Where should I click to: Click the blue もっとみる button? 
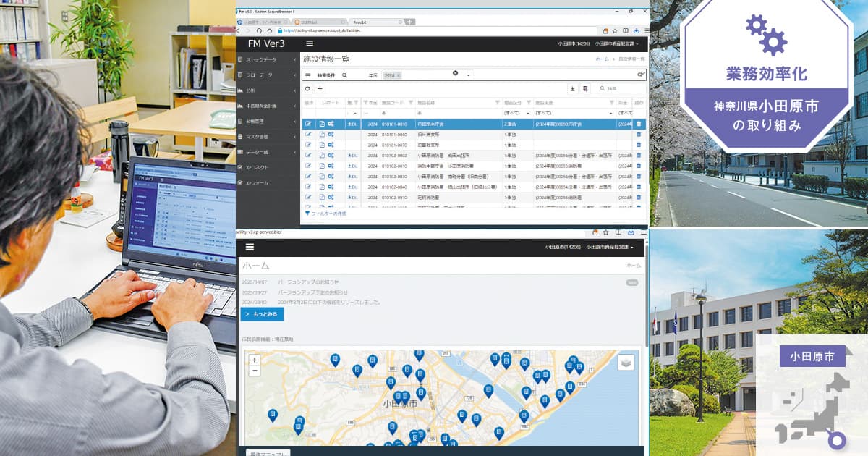click(262, 314)
